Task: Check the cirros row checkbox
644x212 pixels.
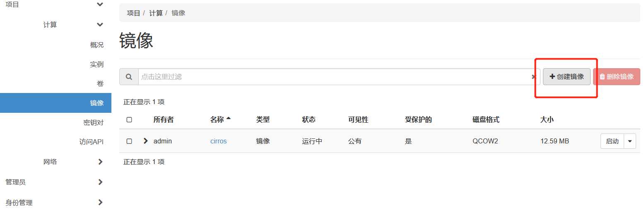Action: 129,141
